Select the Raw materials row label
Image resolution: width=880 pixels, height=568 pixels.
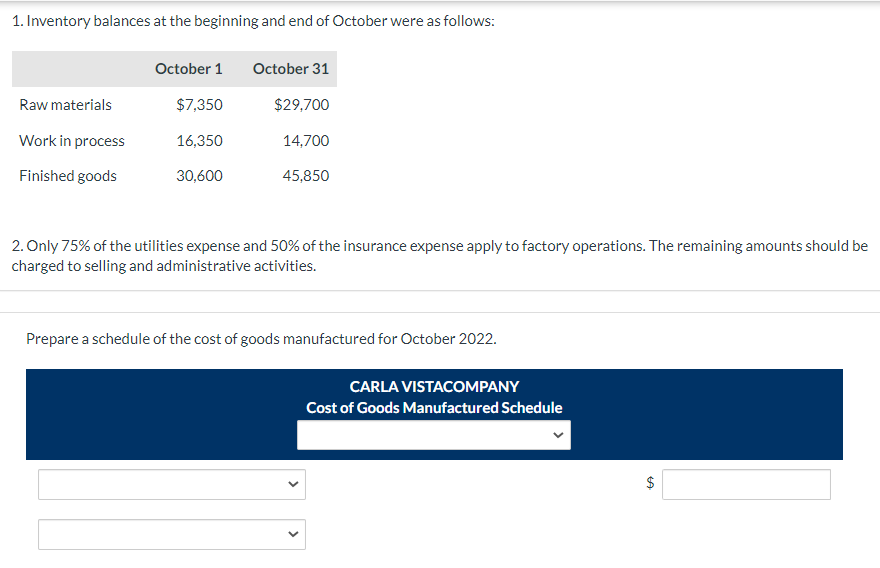[66, 105]
